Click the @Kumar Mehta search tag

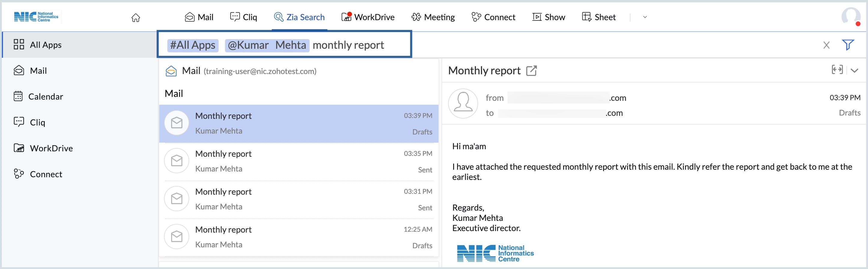tap(267, 45)
